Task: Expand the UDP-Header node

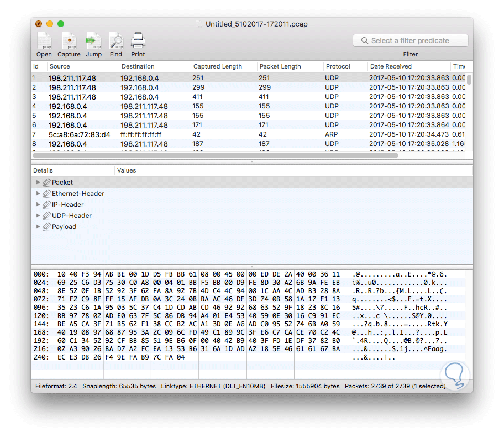Action: click(38, 216)
